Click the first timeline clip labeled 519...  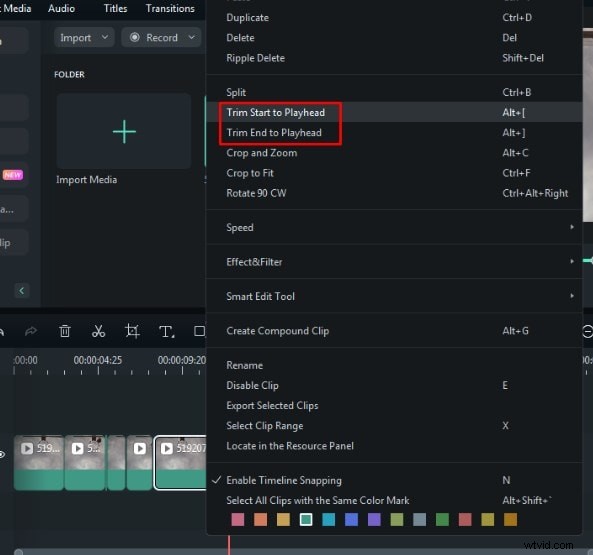39,463
